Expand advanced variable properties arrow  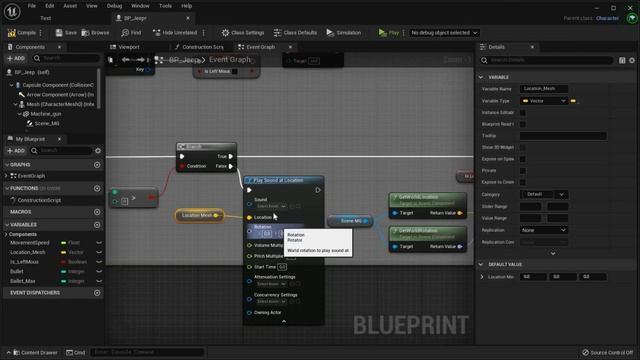553,253
